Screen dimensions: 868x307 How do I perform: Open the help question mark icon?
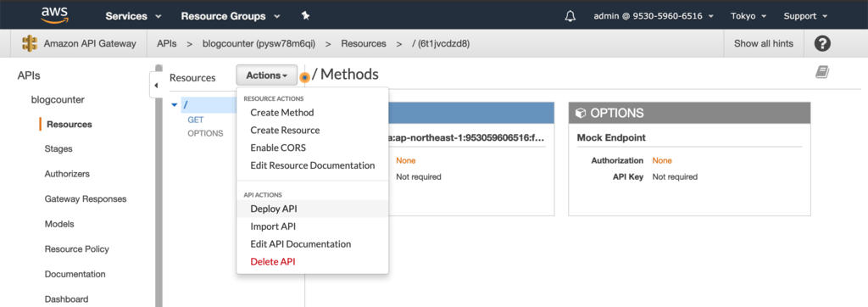pos(822,43)
